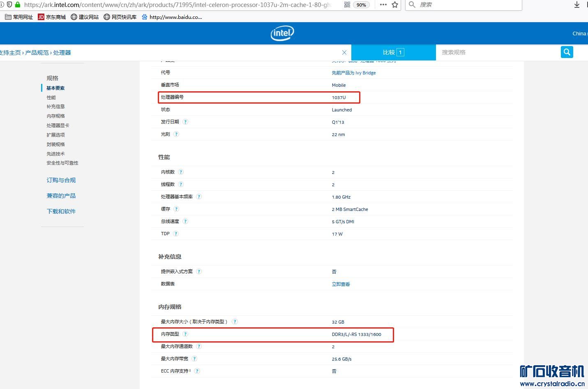Click the help icon beside 提供嵌入式方案

click(199, 271)
